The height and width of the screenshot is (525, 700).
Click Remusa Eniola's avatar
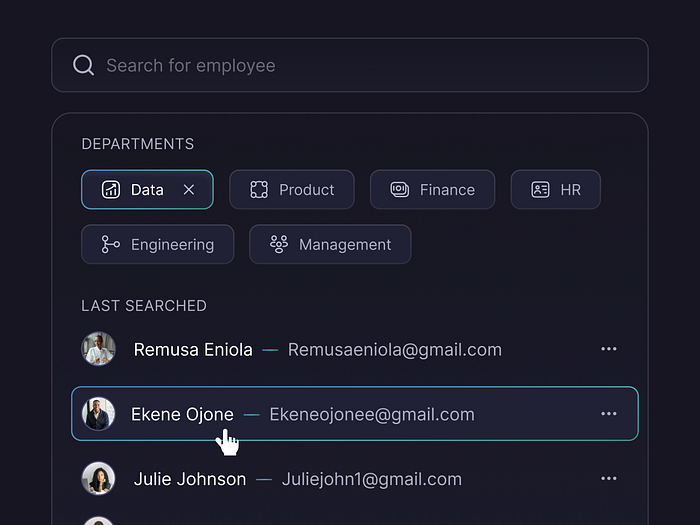[x=98, y=349]
